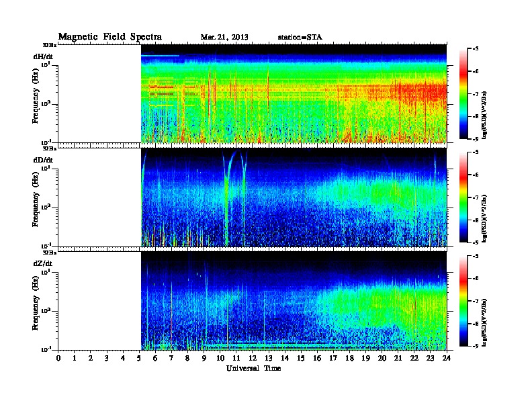Click the 'Magnetic Field Spectra' title
The width and height of the screenshot is (532, 411).
(110, 37)
